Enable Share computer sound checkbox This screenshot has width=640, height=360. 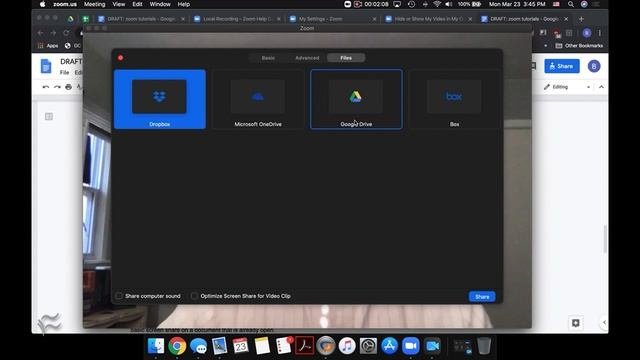[x=119, y=296]
